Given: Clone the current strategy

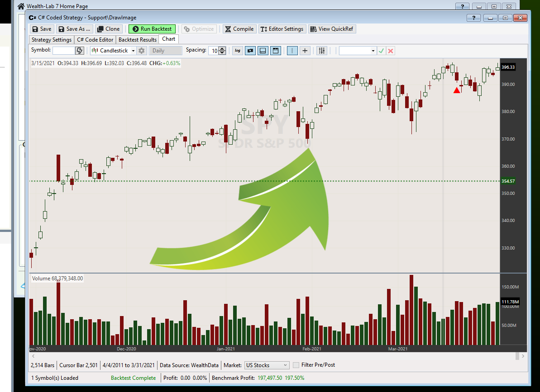Looking at the screenshot, I should [109, 29].
